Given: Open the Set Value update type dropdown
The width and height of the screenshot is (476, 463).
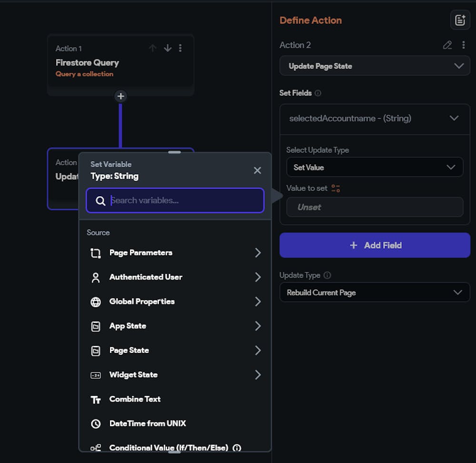Looking at the screenshot, I should [375, 167].
